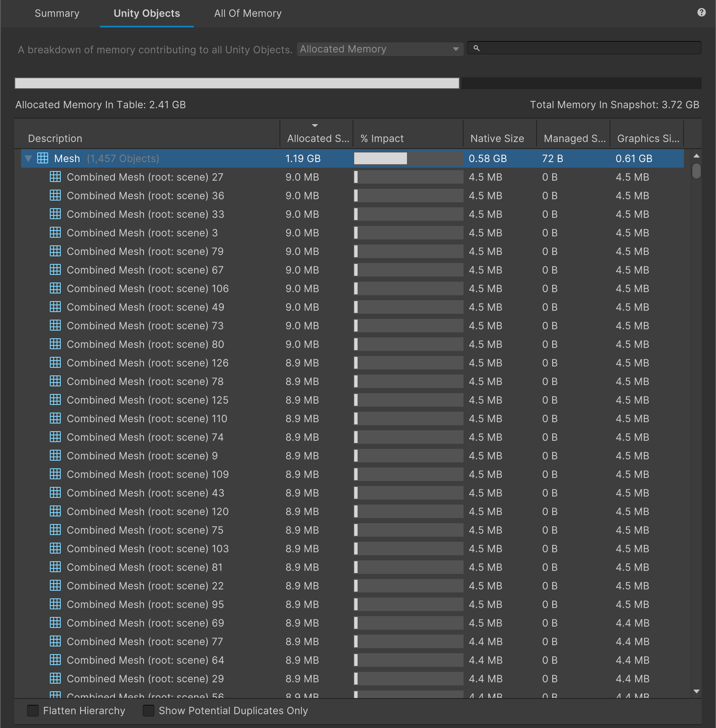The image size is (716, 728).
Task: Click mesh icon beside Combined Mesh (root: scene) 9
Action: point(55,456)
